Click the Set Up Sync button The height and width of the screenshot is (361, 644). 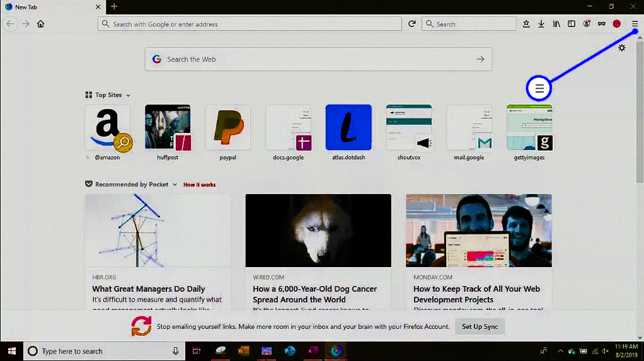[x=480, y=326]
